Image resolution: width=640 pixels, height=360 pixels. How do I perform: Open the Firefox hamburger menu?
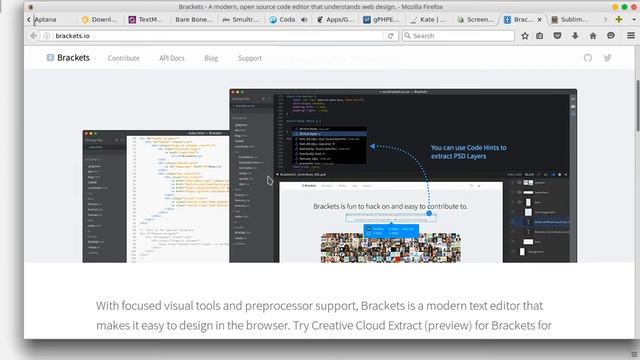point(631,36)
